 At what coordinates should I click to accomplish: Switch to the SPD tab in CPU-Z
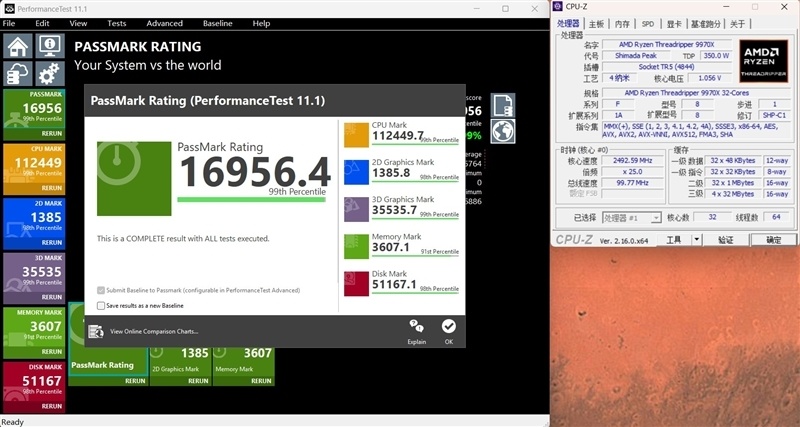pos(647,24)
